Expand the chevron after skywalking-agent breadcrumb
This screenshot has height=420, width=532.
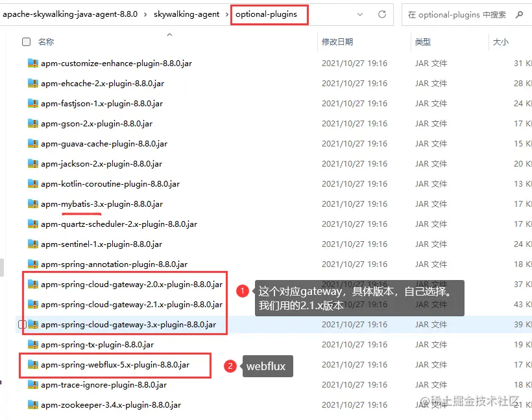click(227, 14)
